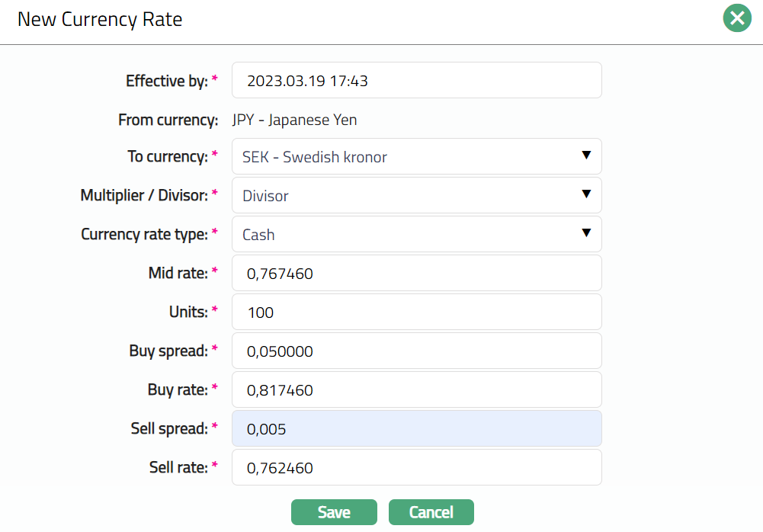
Task: Expand the Multiplier / Divisor dropdown
Action: 416,196
